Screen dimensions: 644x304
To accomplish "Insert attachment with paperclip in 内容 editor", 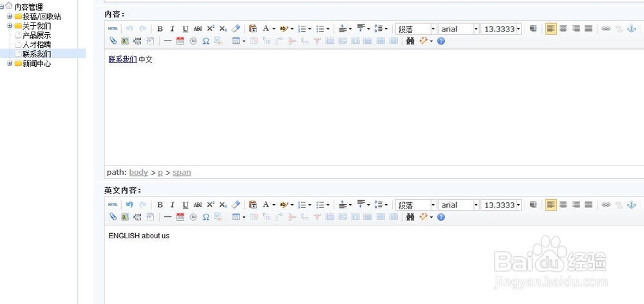I will point(113,41).
